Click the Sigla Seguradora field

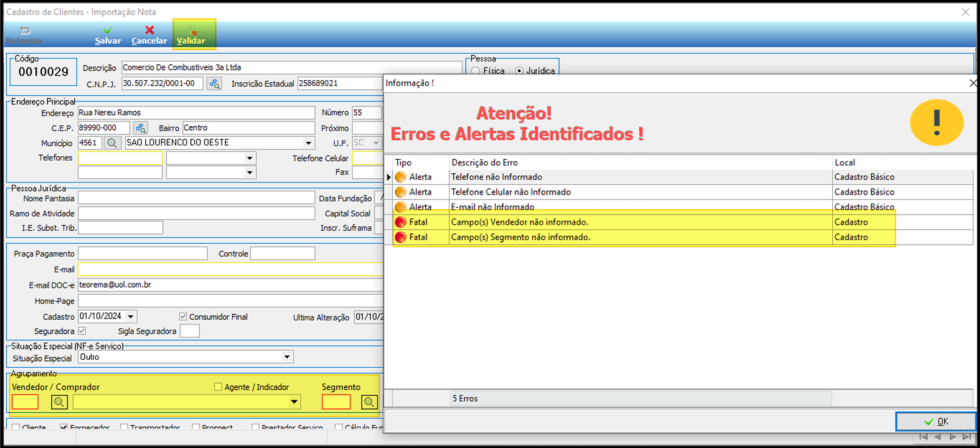[190, 331]
